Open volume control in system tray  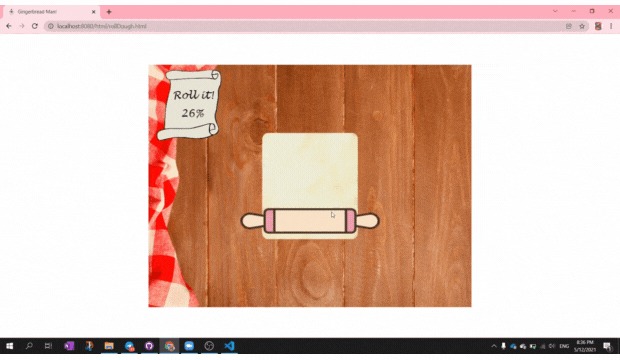[x=552, y=346]
